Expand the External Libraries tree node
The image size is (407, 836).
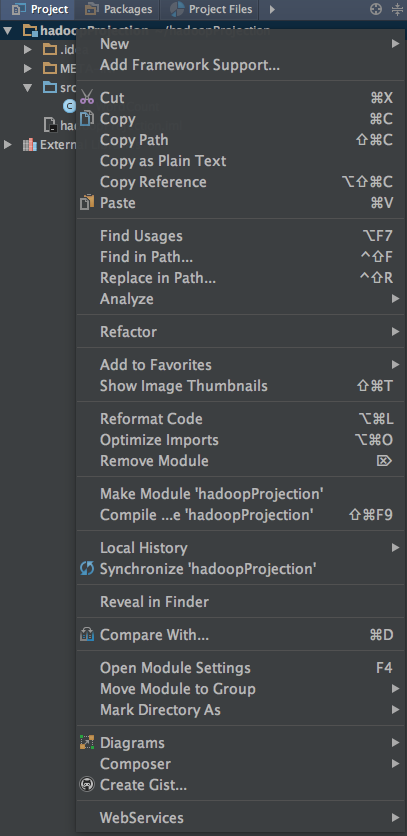pos(7,144)
